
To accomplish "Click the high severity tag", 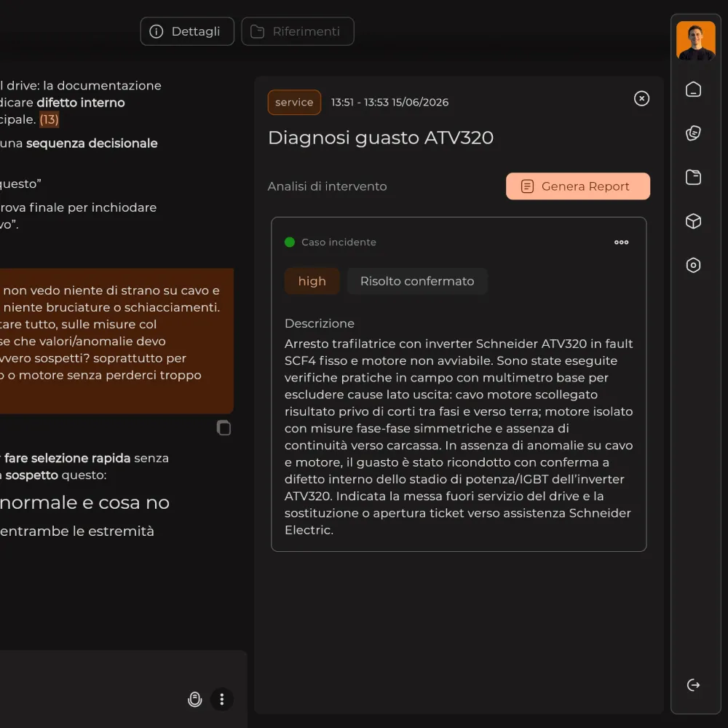I will pos(312,281).
